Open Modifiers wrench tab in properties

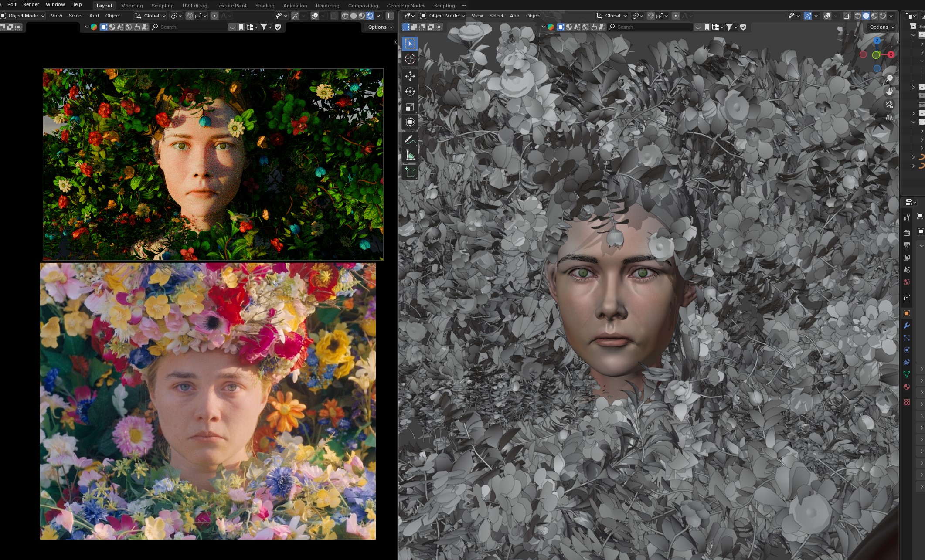pyautogui.click(x=907, y=326)
